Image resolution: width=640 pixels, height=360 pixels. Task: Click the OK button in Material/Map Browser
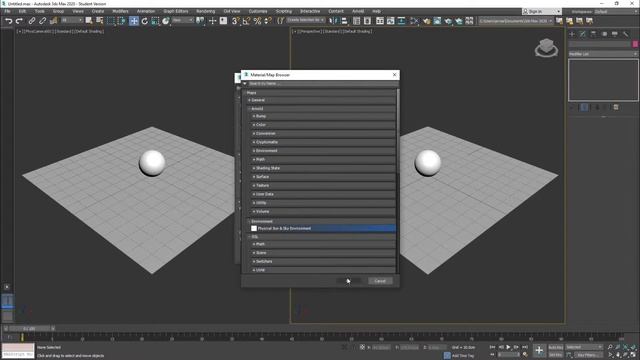(348, 281)
